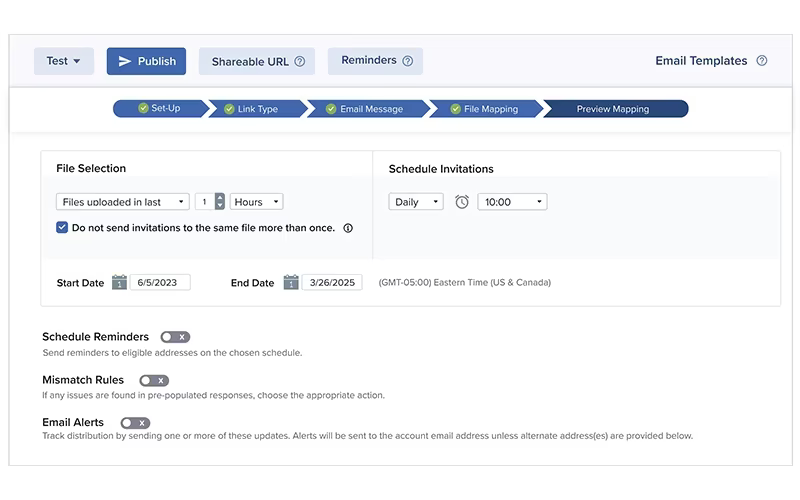This screenshot has width=800, height=500.
Task: Click the info icon beside duplicate invitations option
Action: 348,228
